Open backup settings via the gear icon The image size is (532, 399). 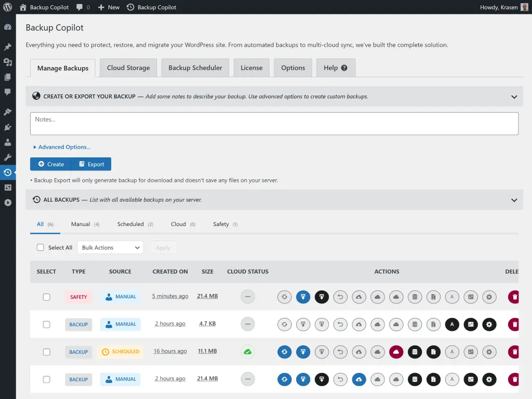point(489,297)
